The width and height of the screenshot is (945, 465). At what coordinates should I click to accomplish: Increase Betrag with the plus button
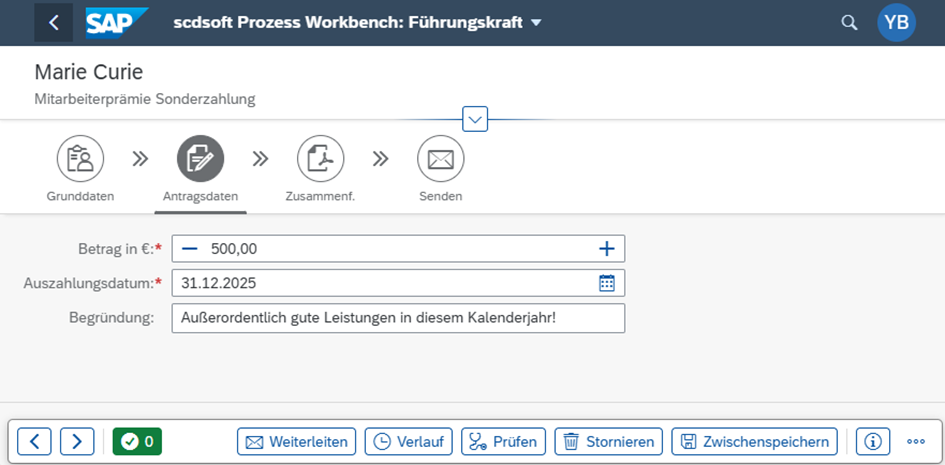(x=607, y=248)
